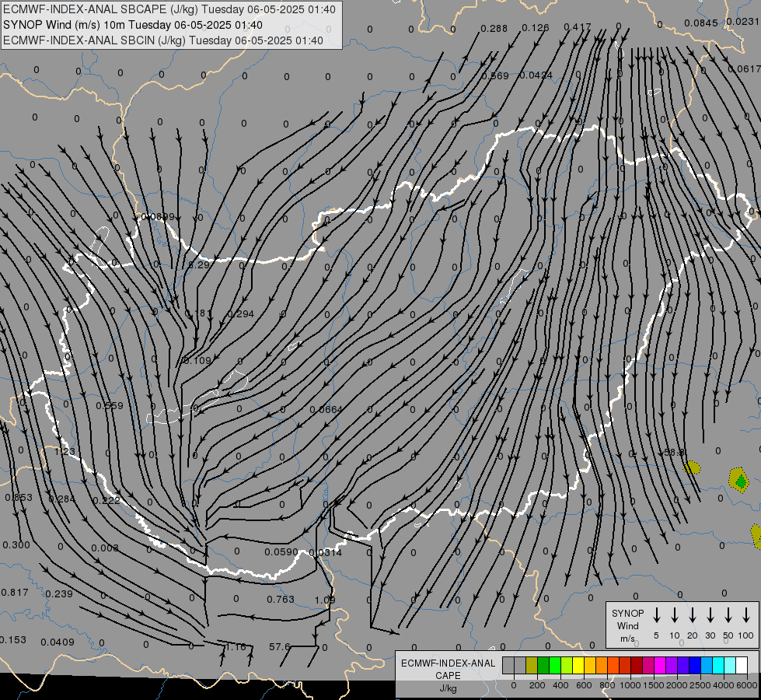
Task: Click the 0.559 value on the map
Action: [x=109, y=406]
